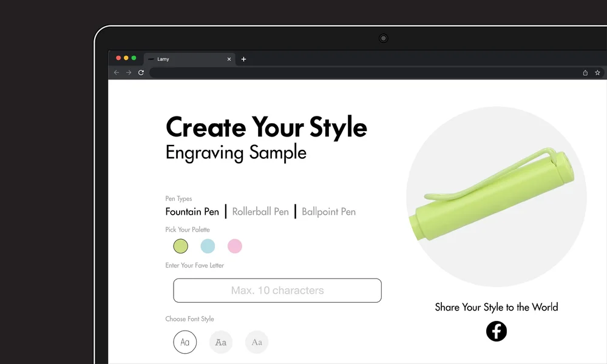This screenshot has height=364, width=607.
Task: Click the green fullscreen window button
Action: click(x=134, y=58)
